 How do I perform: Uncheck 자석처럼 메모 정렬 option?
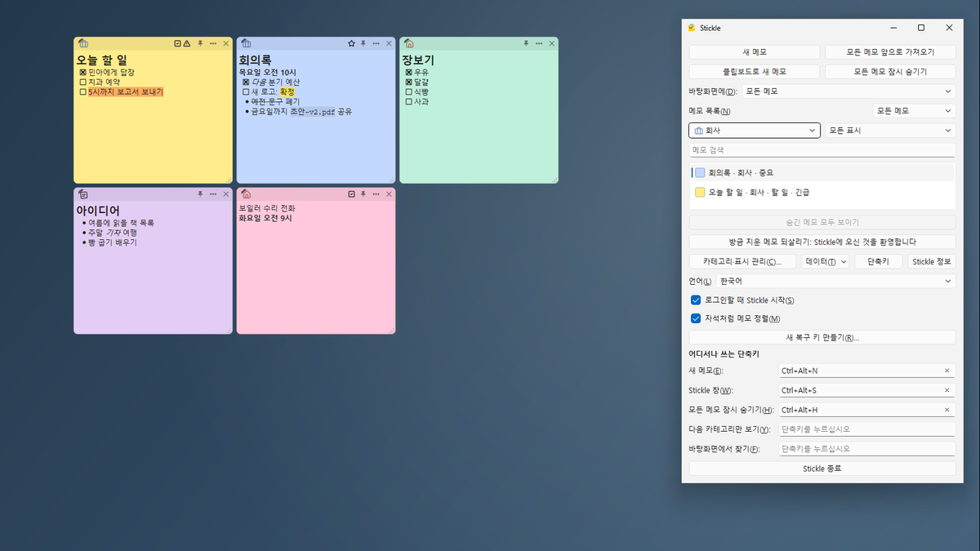(x=696, y=318)
